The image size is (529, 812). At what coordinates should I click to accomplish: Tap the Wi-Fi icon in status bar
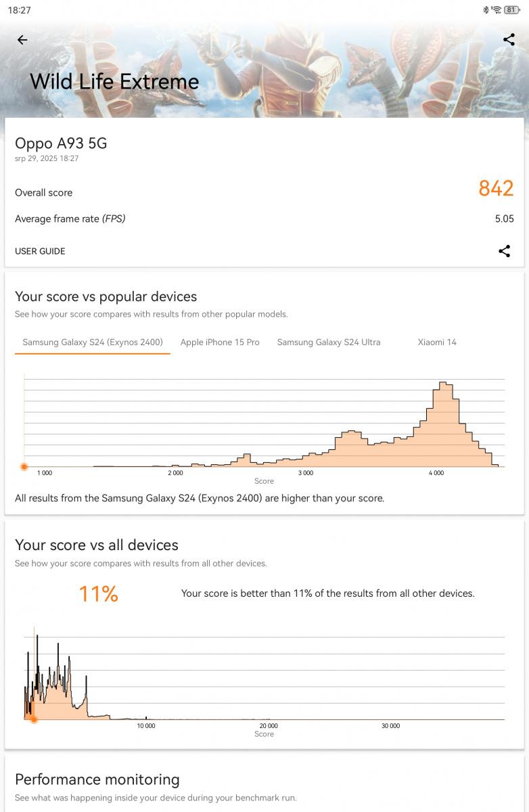[x=497, y=10]
